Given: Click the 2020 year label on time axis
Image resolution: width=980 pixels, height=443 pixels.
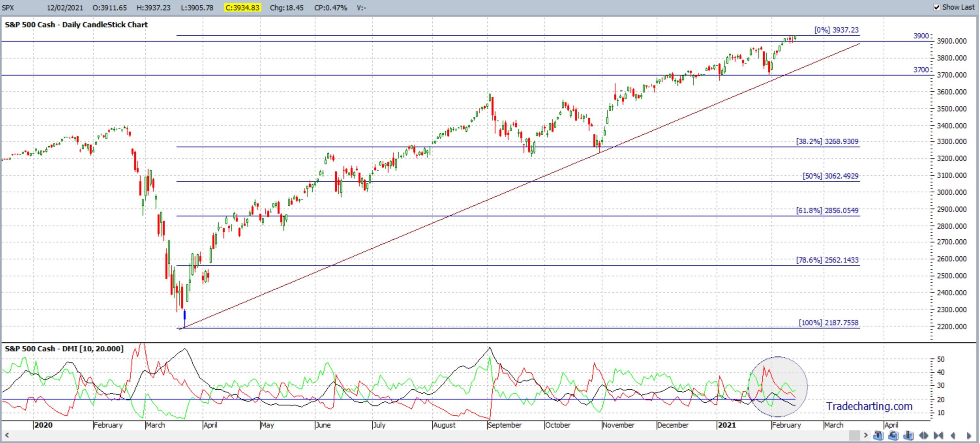Looking at the screenshot, I should point(43,425).
